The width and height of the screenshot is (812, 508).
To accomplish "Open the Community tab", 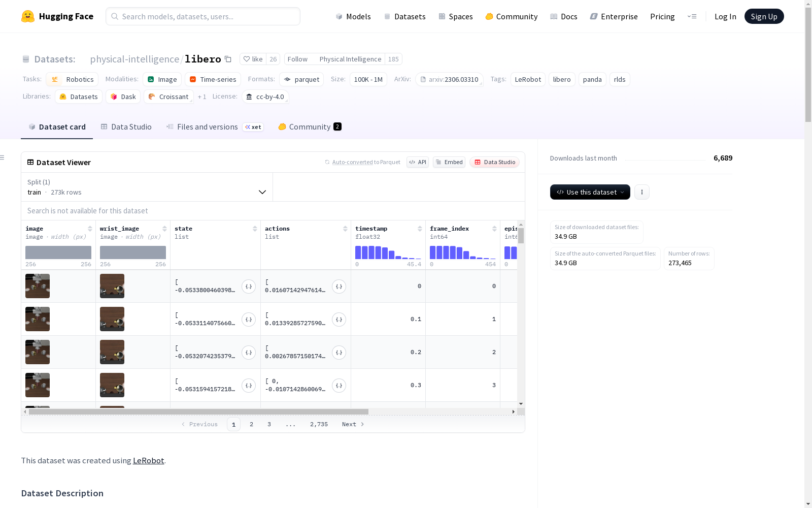I will 310,127.
